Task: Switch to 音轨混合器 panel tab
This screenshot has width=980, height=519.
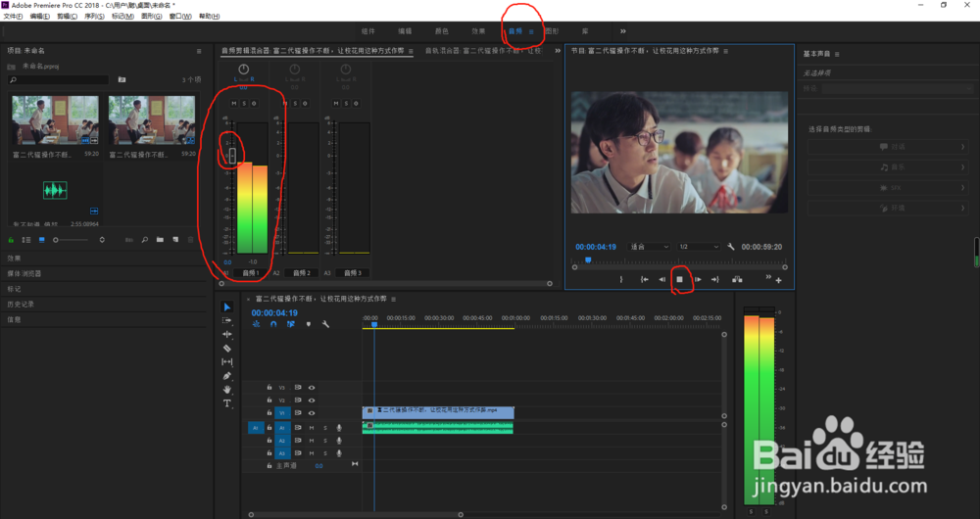Action: pyautogui.click(x=483, y=51)
